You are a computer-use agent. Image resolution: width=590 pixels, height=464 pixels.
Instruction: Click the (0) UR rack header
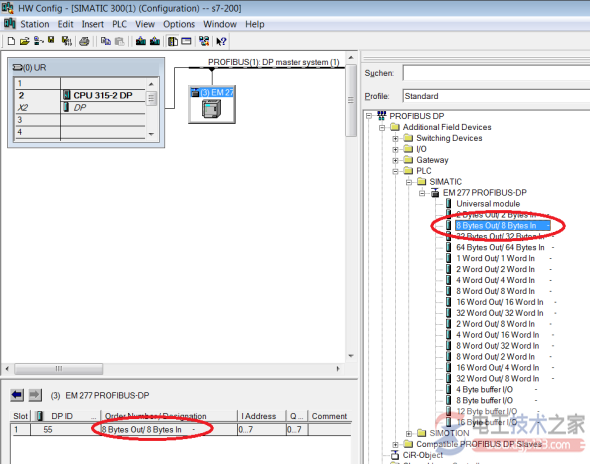coord(86,68)
